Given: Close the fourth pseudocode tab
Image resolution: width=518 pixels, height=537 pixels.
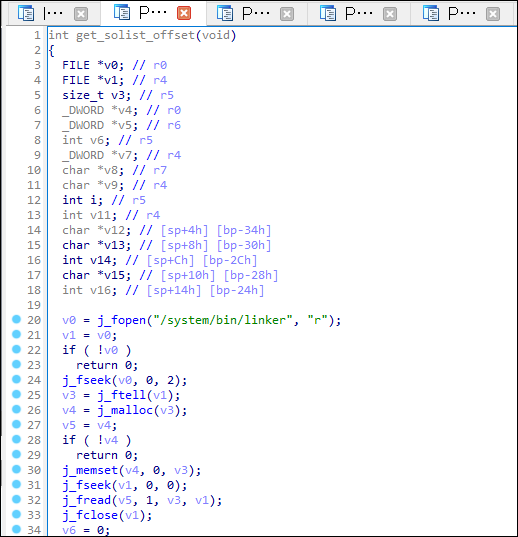Looking at the screenshot, I should (x=390, y=14).
